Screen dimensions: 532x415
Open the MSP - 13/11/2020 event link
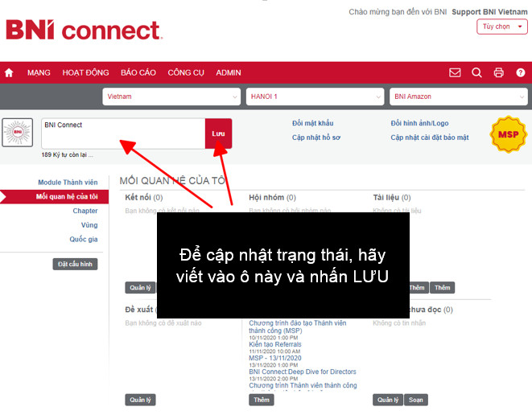click(275, 358)
